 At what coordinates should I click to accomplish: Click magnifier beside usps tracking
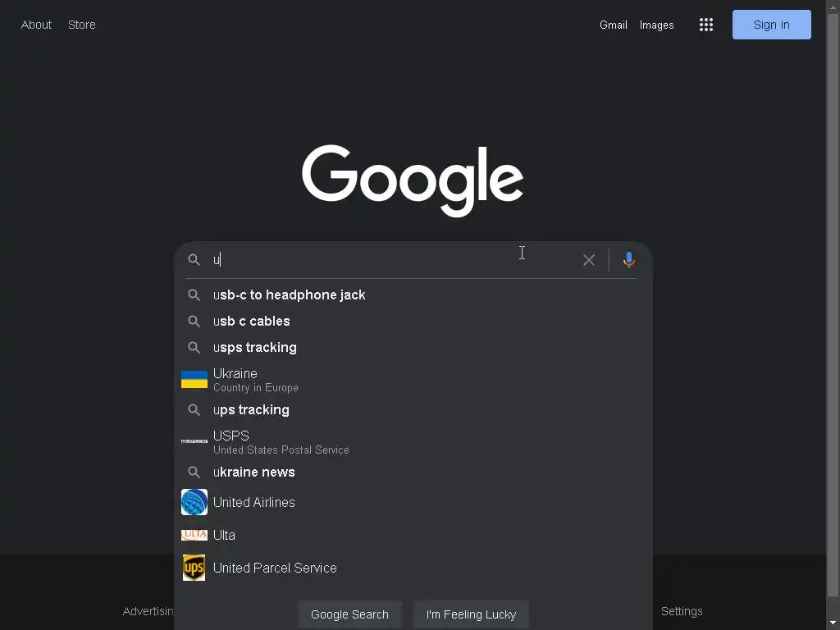click(194, 348)
